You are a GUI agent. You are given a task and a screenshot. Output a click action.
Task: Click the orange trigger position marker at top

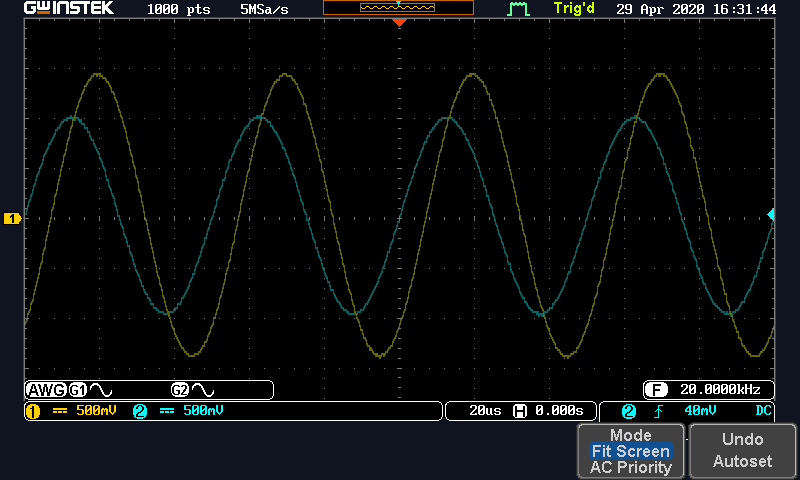point(399,22)
